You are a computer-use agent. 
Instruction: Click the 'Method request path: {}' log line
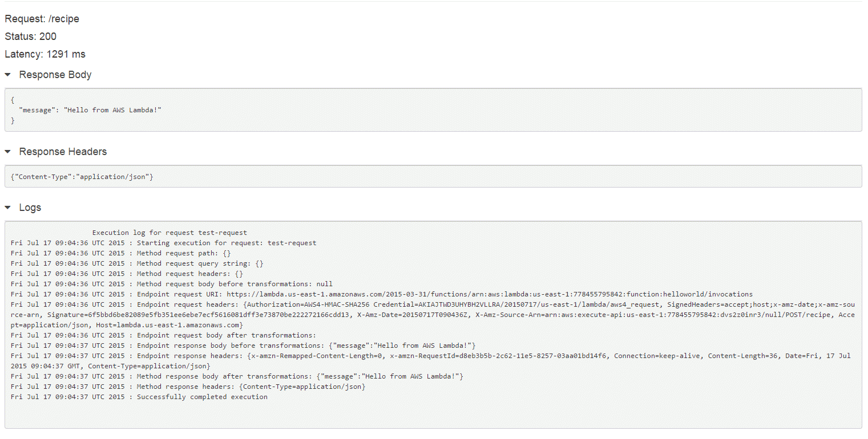coord(120,253)
